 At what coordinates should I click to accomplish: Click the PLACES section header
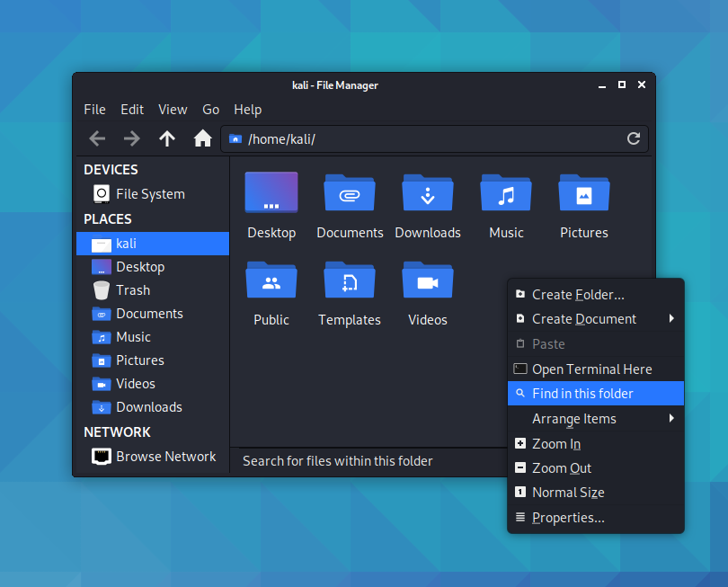click(108, 219)
